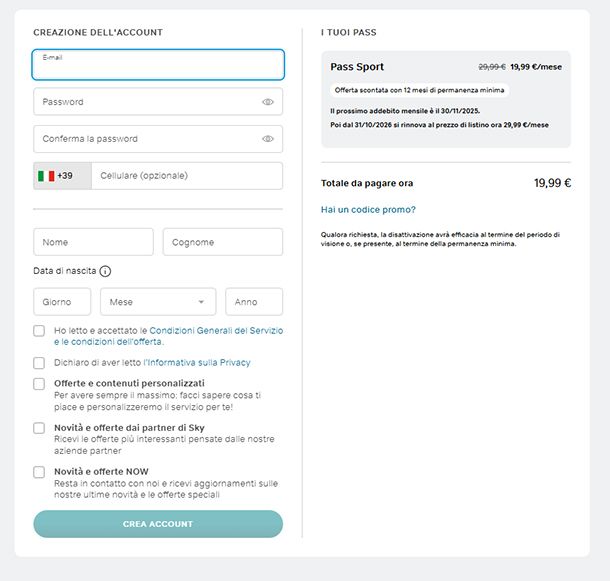
Task: Select the Cellulare (opzionale) phone field
Action: 186,176
